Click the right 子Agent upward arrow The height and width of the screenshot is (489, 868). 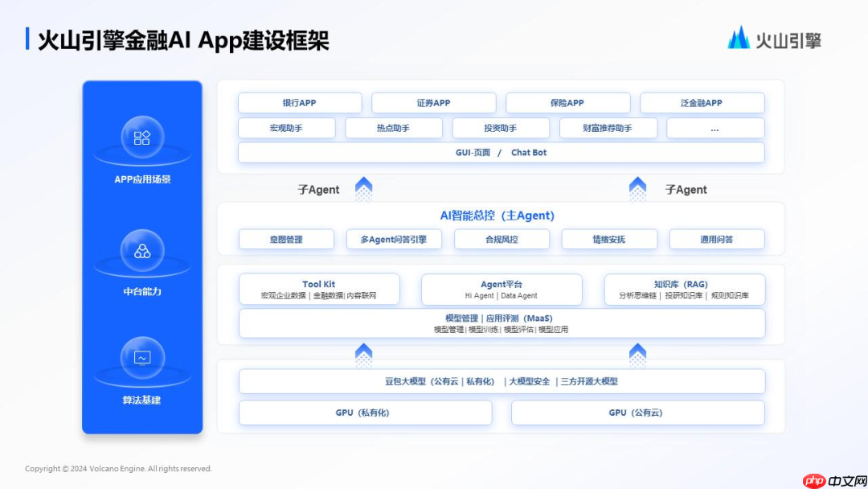click(x=637, y=189)
